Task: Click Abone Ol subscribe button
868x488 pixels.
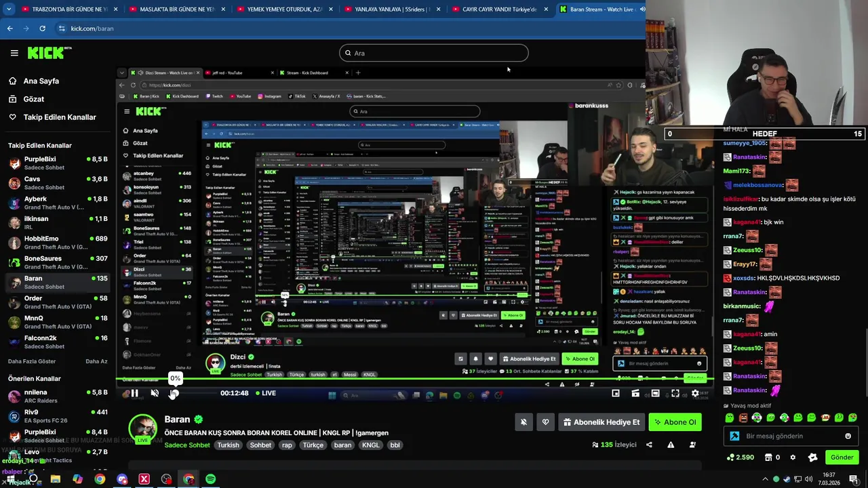Action: [x=675, y=422]
